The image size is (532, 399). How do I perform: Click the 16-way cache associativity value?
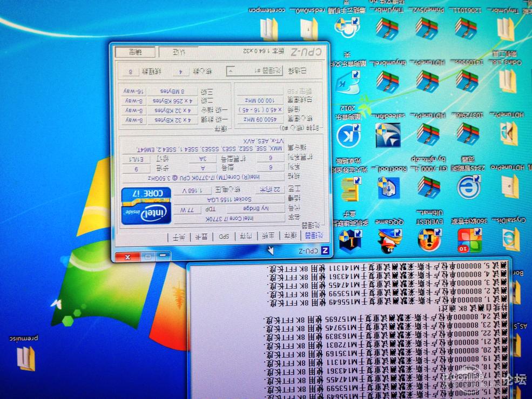[x=134, y=91]
